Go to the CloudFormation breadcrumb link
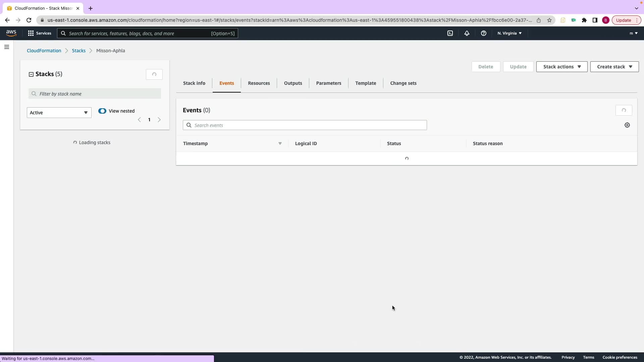The height and width of the screenshot is (362, 644). 44,51
